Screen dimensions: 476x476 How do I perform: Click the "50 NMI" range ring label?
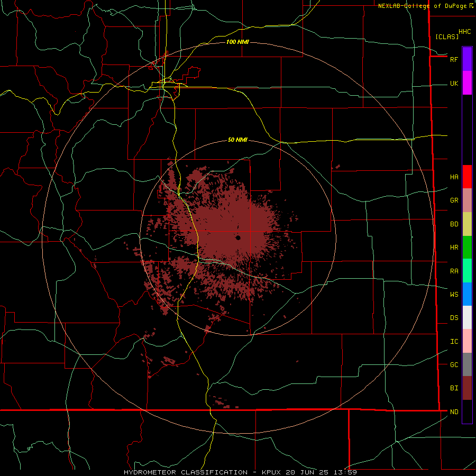coord(237,140)
